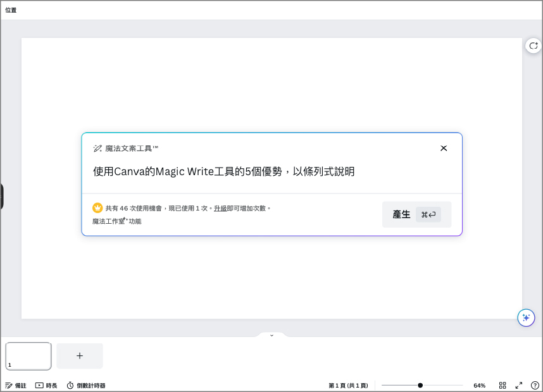Viewport: 543px width, 392px height.
Task: Open the help question mark icon
Action: pos(535,385)
